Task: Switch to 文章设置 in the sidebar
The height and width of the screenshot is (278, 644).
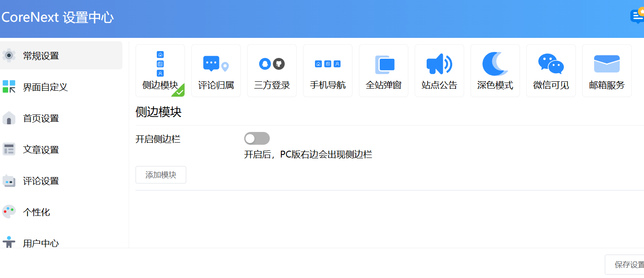Action: (41, 150)
